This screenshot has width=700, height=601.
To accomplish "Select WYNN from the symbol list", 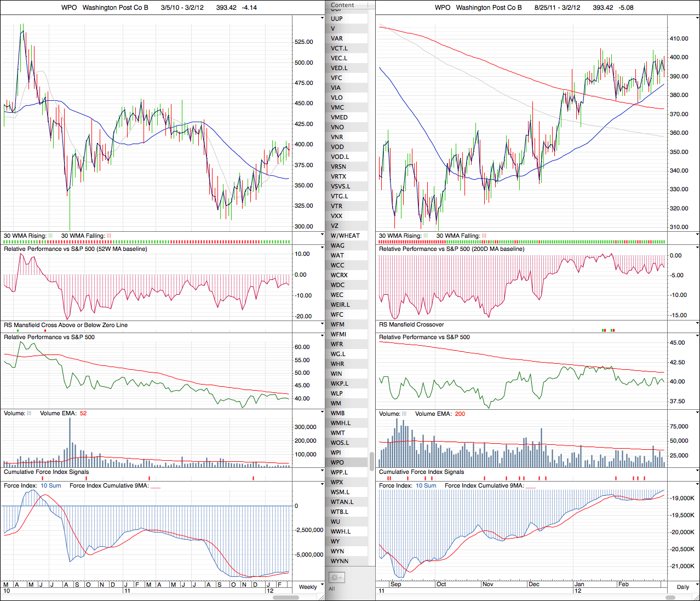I will pos(340,561).
